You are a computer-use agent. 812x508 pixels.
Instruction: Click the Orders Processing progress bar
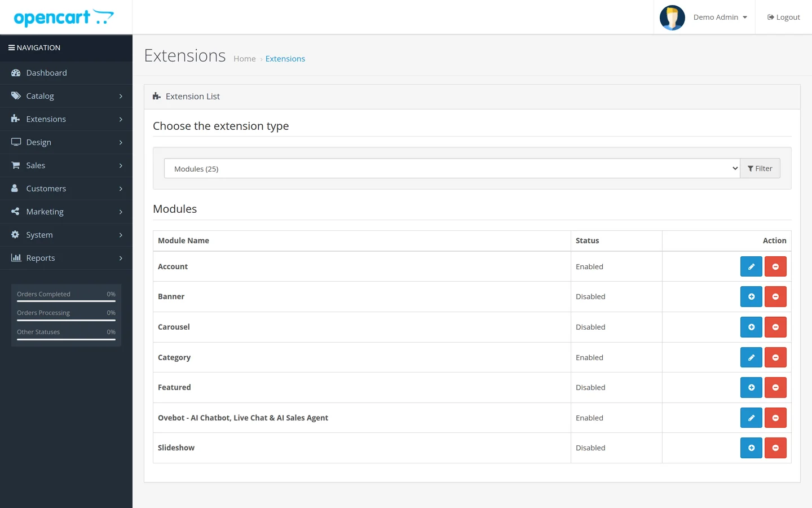click(x=66, y=320)
